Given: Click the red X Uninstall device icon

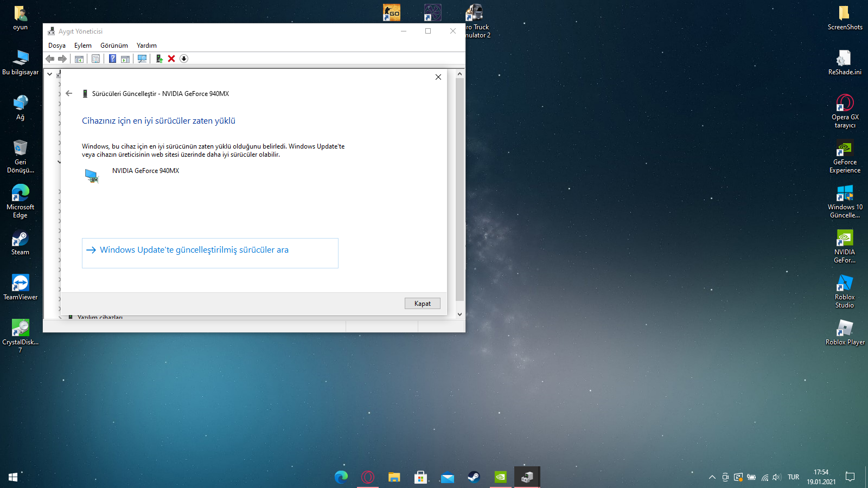Looking at the screenshot, I should (171, 59).
